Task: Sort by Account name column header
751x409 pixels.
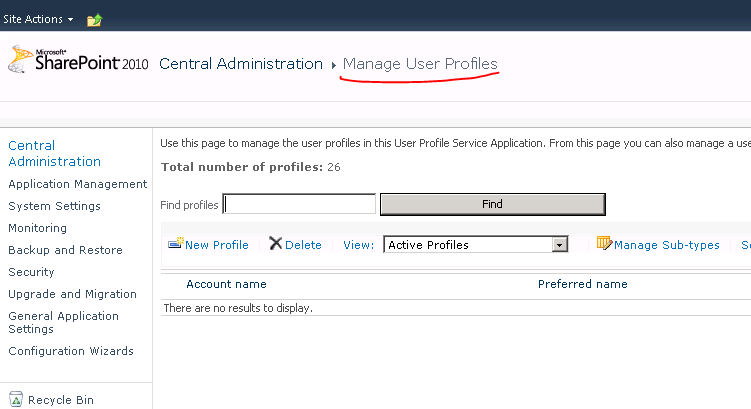Action: [x=226, y=284]
